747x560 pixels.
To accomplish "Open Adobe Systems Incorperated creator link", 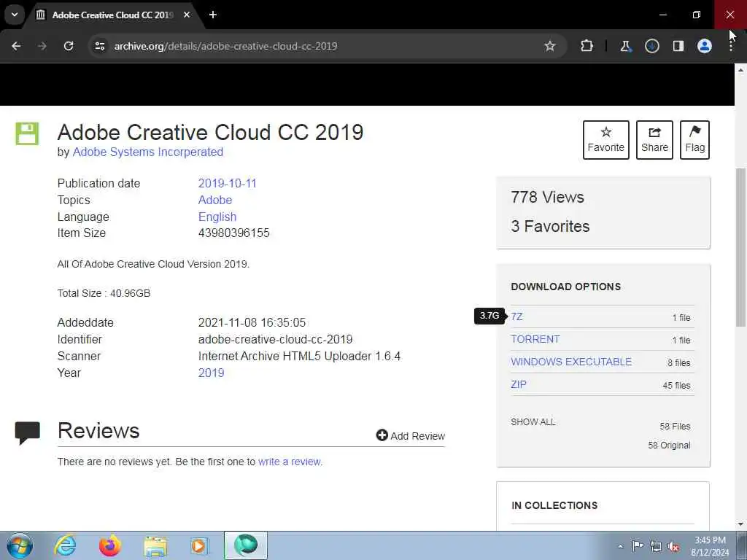I will [x=147, y=152].
